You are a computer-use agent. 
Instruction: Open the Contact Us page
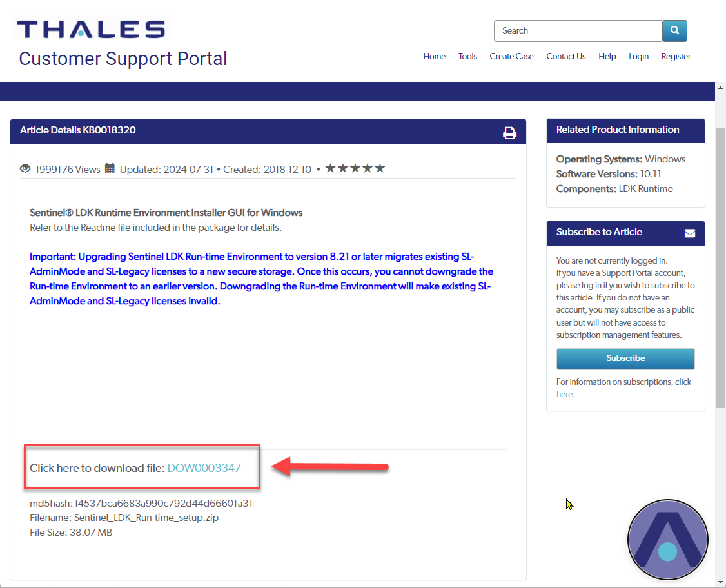[x=566, y=56]
